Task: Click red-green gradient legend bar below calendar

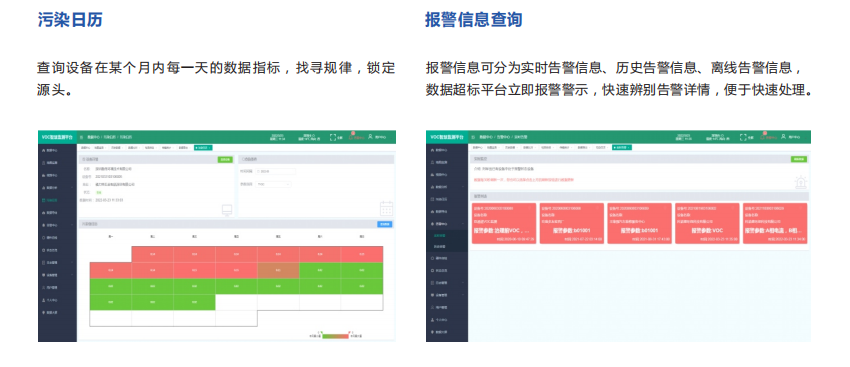Action: pos(336,336)
